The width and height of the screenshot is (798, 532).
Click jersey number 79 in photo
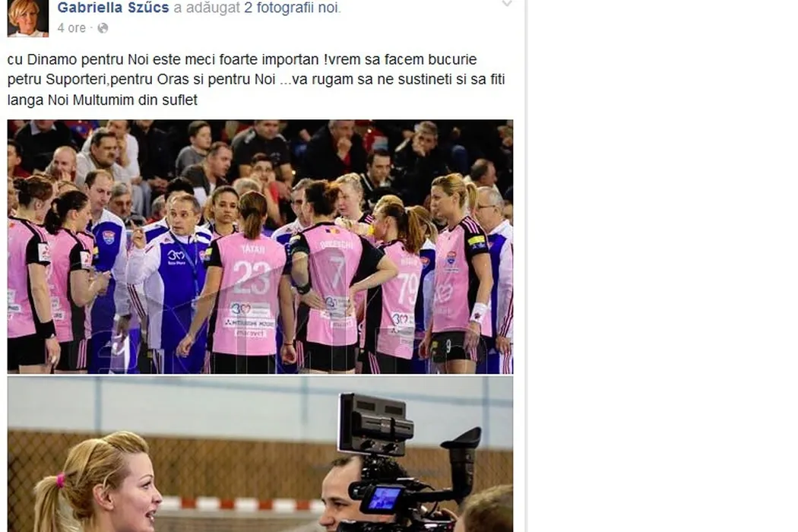click(407, 288)
